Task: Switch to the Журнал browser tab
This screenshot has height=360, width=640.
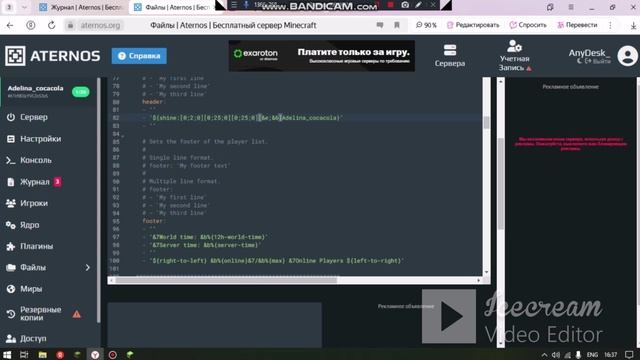Action: [x=81, y=7]
